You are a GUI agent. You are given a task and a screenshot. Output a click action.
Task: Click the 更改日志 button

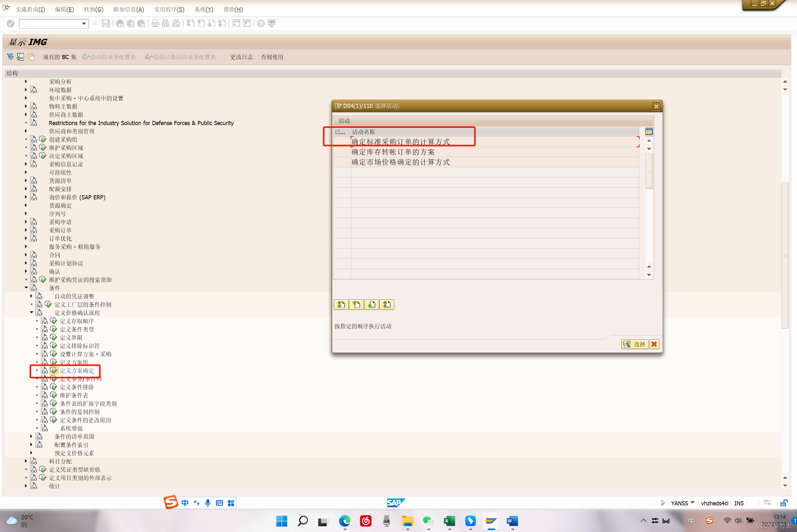pos(241,57)
